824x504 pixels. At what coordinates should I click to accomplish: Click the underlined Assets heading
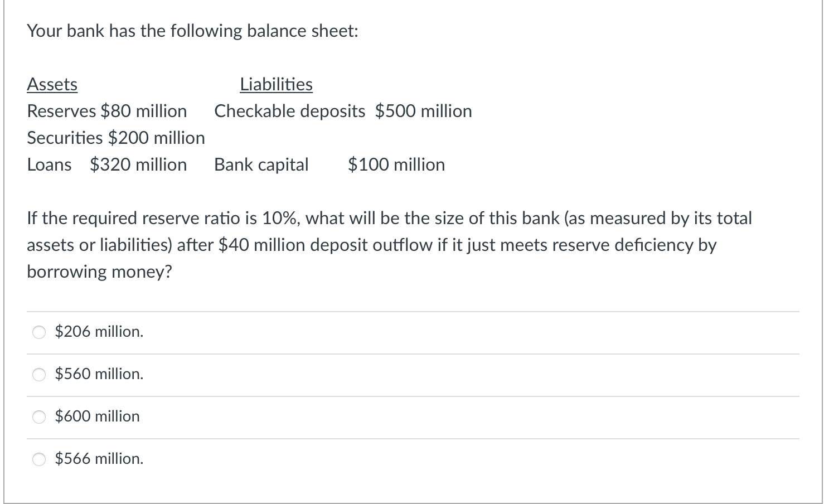[x=52, y=84]
